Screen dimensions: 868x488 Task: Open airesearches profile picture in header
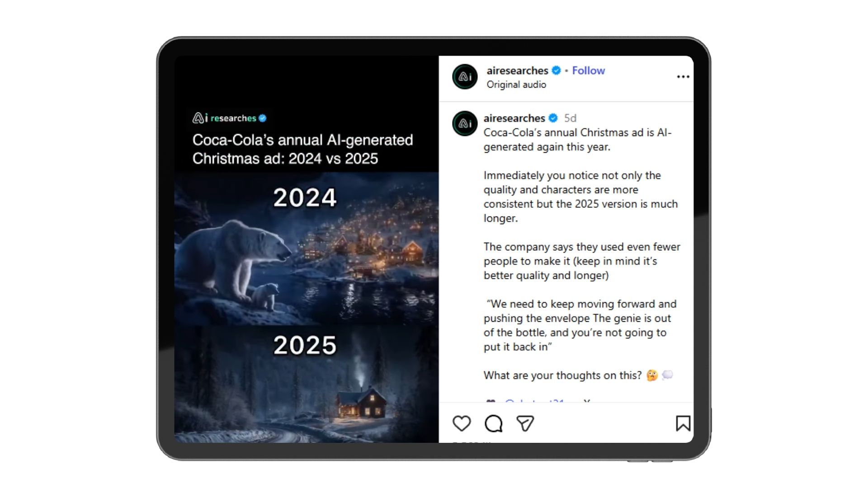coord(465,77)
